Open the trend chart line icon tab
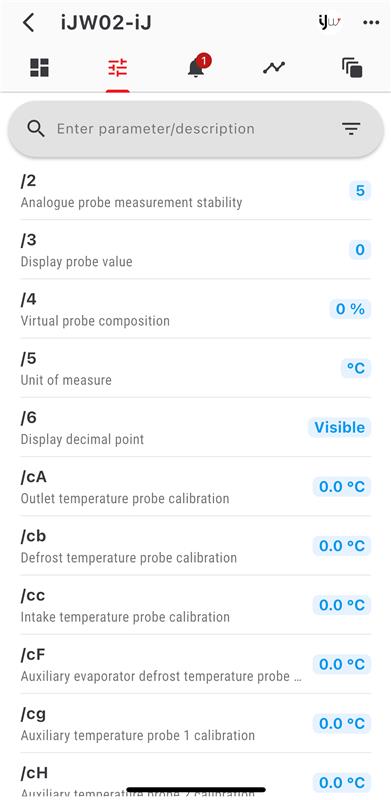This screenshot has width=391, height=800. (274, 67)
